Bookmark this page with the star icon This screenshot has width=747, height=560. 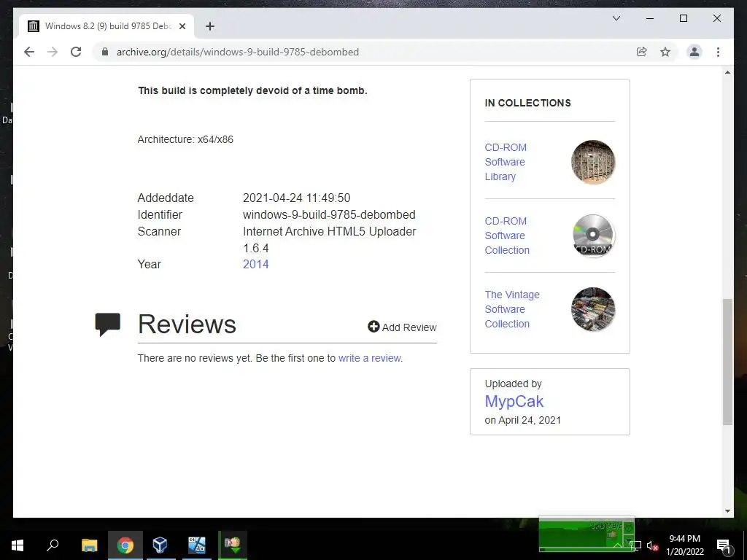click(x=665, y=52)
